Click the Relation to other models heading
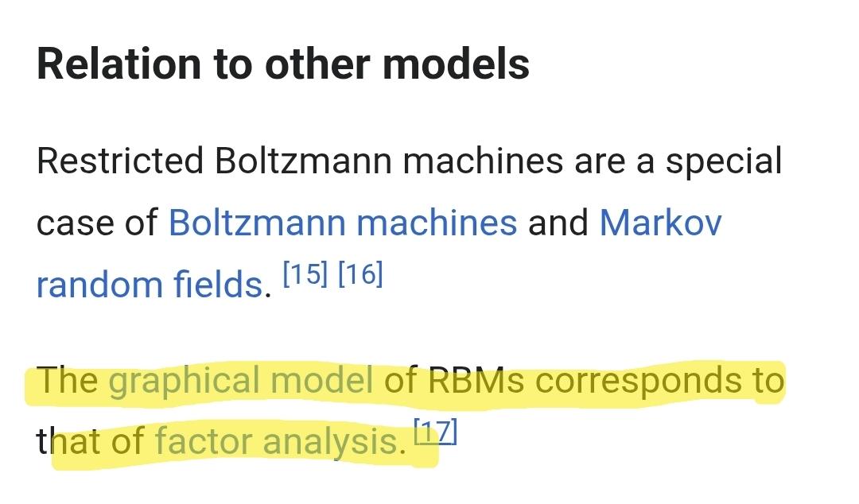The width and height of the screenshot is (859, 504). click(282, 64)
